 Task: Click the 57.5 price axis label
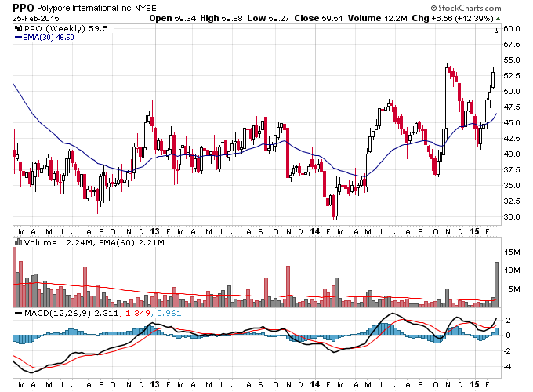[512, 44]
